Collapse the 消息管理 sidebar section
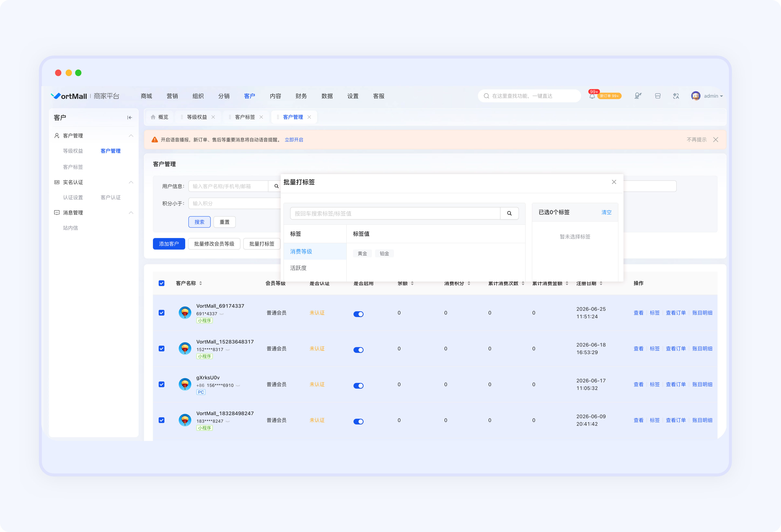Viewport: 781px width, 532px height. pyautogui.click(x=131, y=213)
